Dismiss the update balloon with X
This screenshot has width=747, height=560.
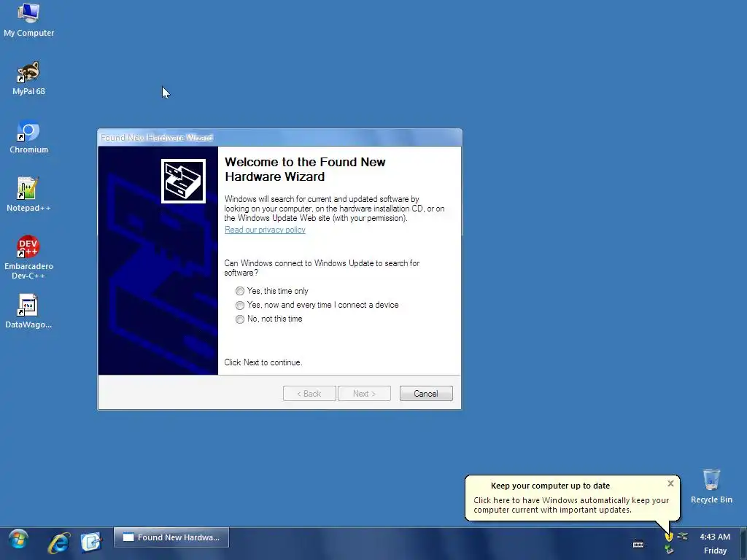[671, 483]
